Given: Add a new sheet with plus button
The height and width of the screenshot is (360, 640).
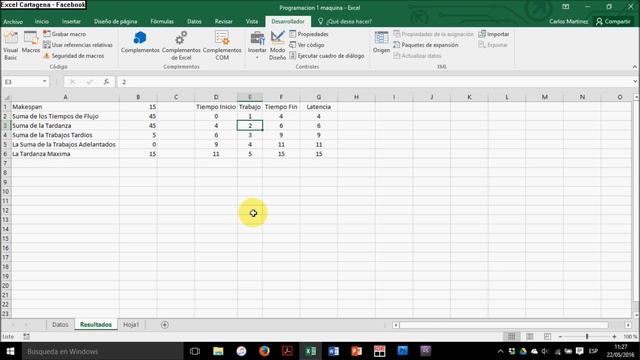Looking at the screenshot, I should coord(164,325).
